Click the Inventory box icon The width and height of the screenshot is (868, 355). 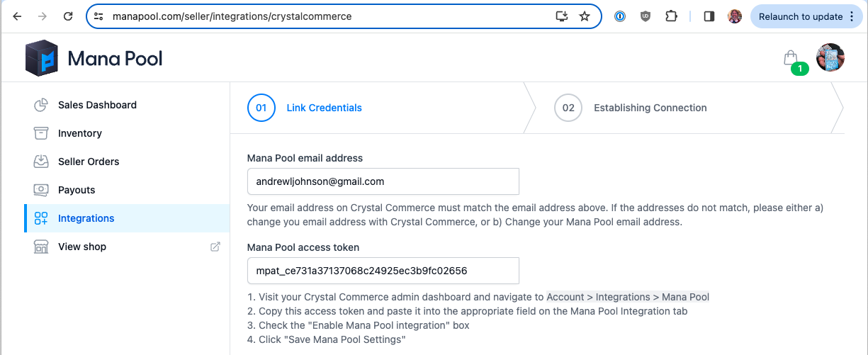coord(41,133)
